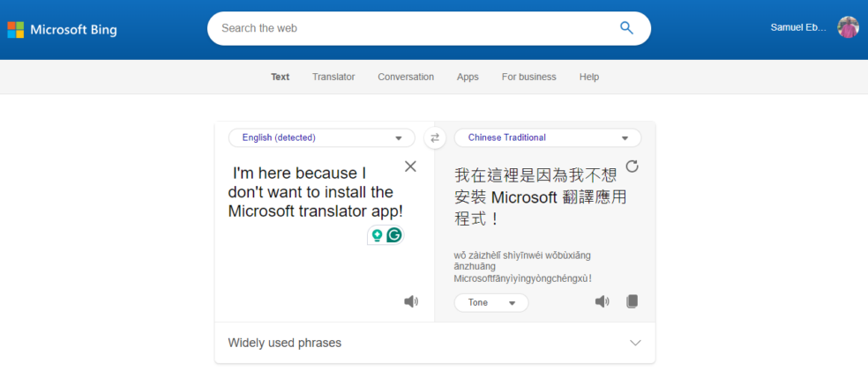Click the green lightbulb suggestion icon
The image size is (868, 370).
click(x=377, y=235)
